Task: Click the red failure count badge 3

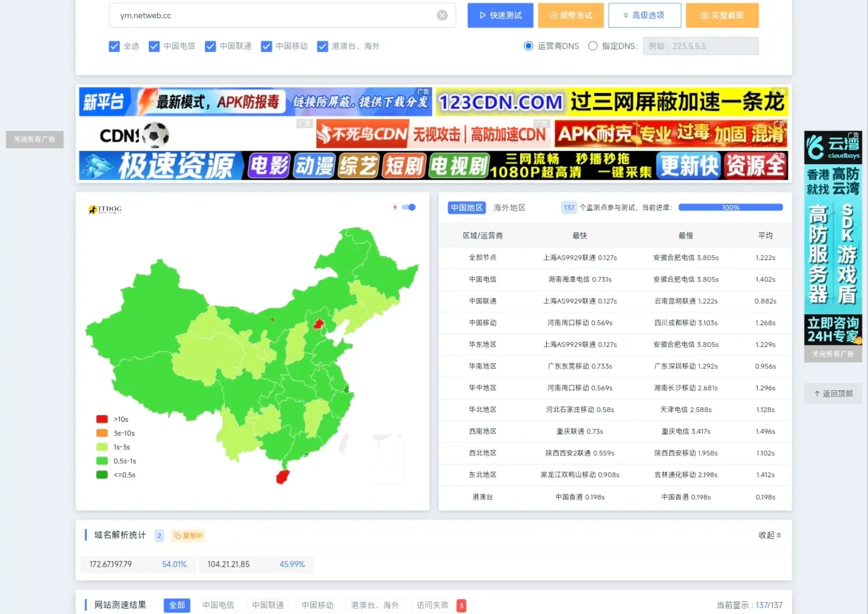Action: click(461, 606)
